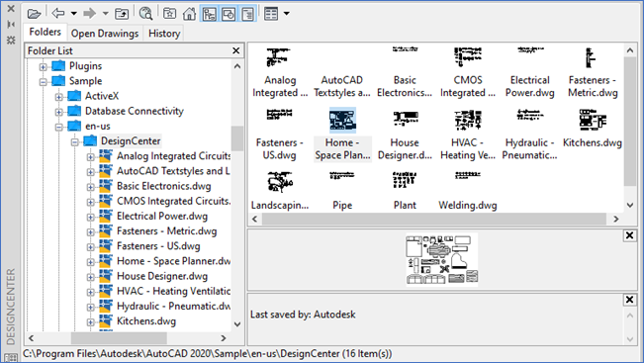Select the Landscaping drawing icon

click(x=279, y=182)
